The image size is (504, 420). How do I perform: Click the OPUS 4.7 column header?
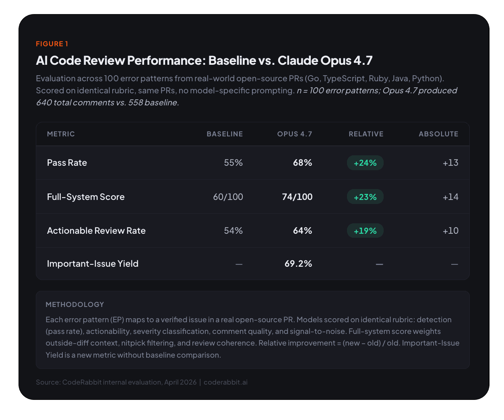click(295, 134)
